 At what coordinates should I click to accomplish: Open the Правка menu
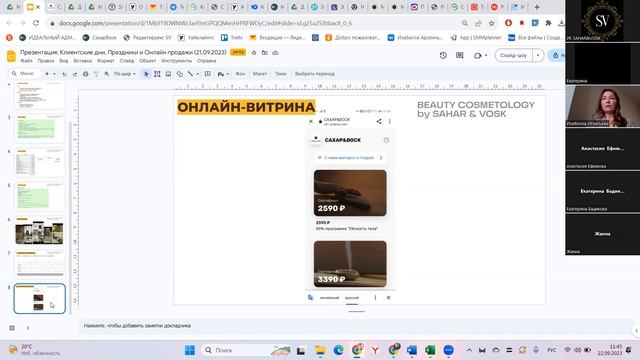[46, 61]
